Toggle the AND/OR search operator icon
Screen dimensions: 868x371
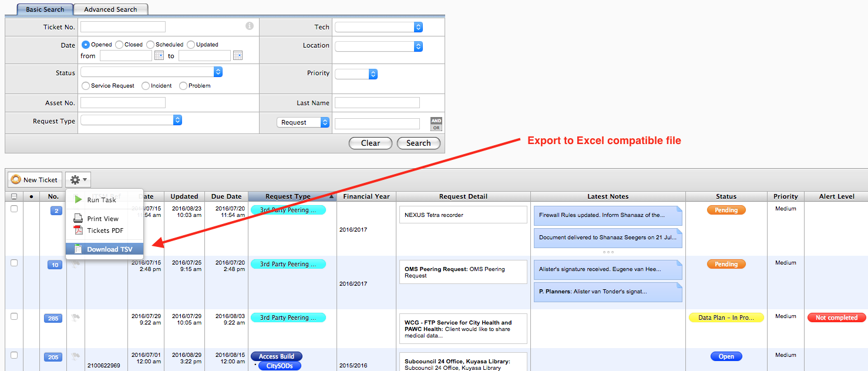pos(436,123)
